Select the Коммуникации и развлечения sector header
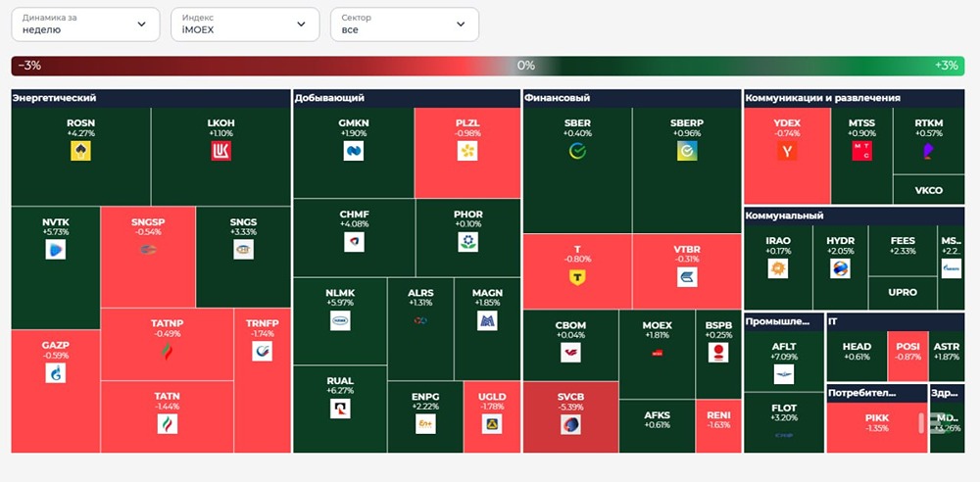Screen dimensions: 980x482 coord(854,98)
